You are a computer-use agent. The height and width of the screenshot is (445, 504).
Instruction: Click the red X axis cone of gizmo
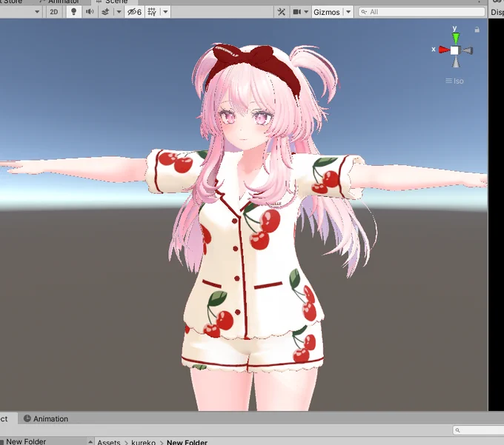(444, 50)
